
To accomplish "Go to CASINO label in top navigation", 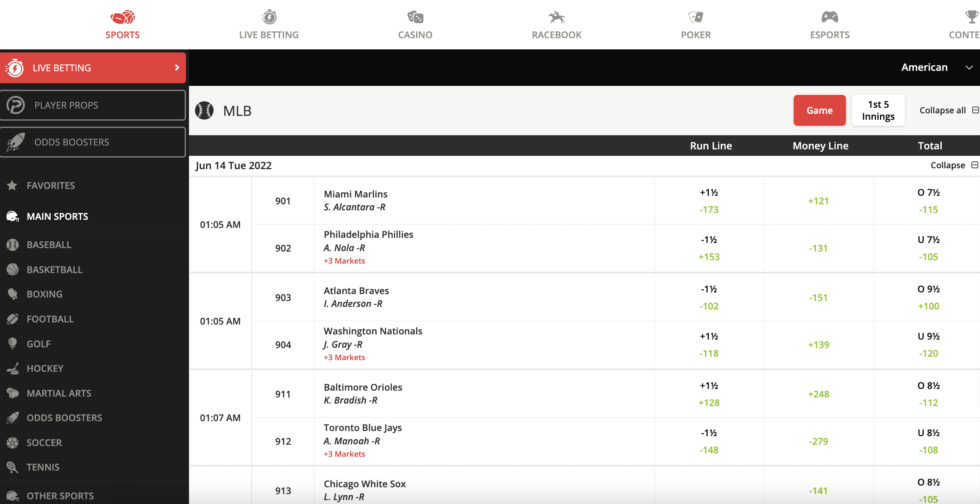I will coord(415,35).
